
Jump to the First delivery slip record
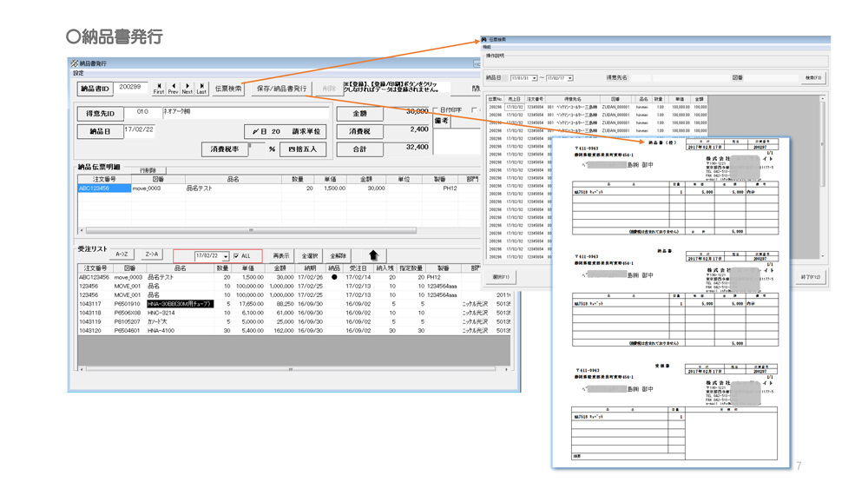click(x=158, y=88)
